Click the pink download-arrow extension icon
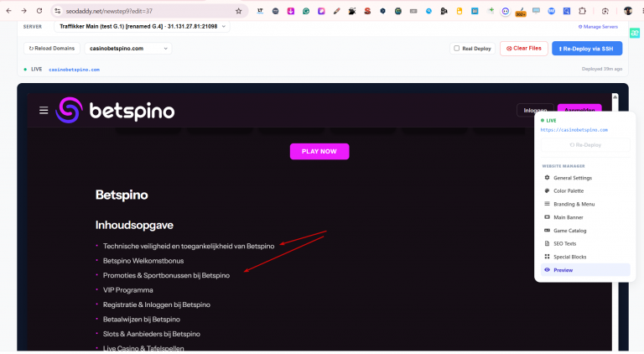Image resolution: width=644 pixels, height=354 pixels. pyautogui.click(x=291, y=11)
